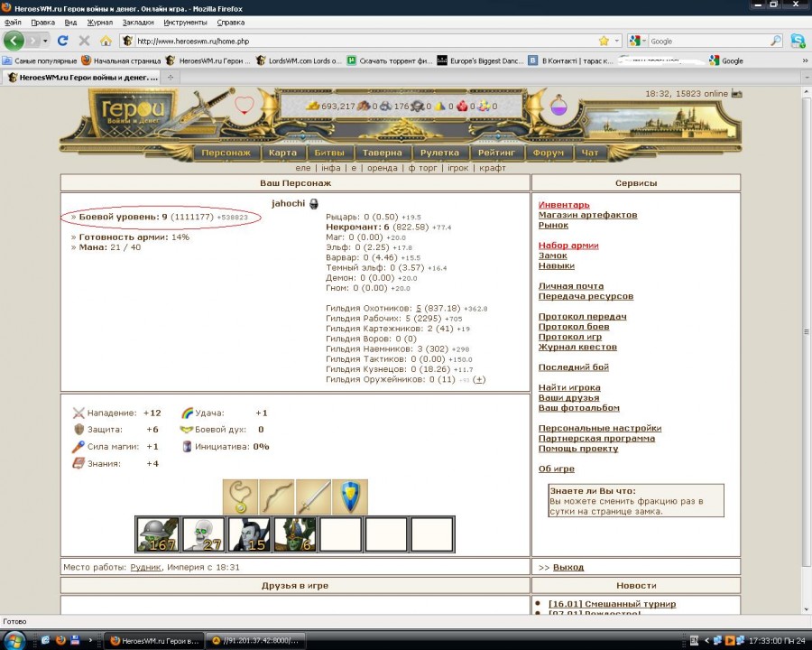
Task: Expand Гильдия Оружейников with the (+) link
Action: [480, 379]
